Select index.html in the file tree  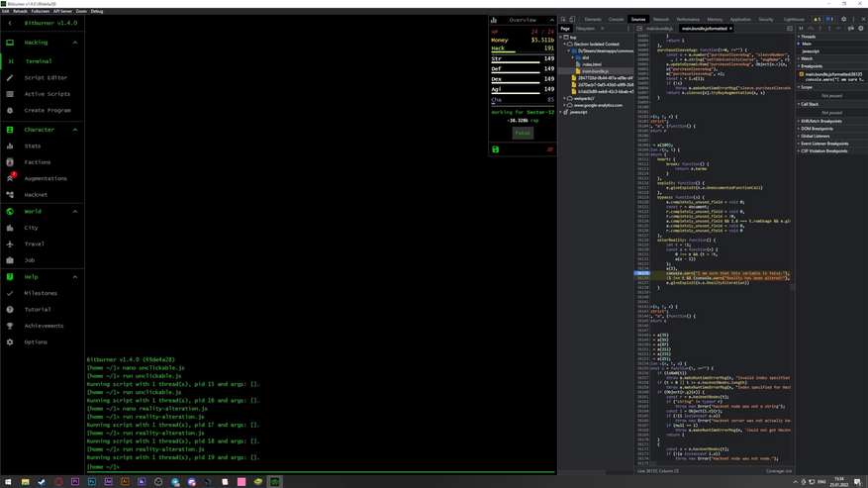pos(592,64)
